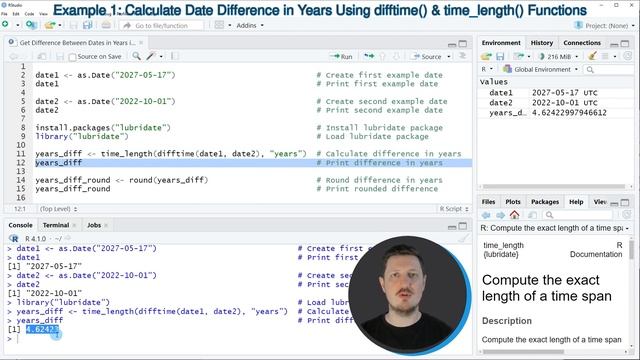This screenshot has height=360, width=640.
Task: Expand the recent files dropdown arrow
Action: click(60, 25)
